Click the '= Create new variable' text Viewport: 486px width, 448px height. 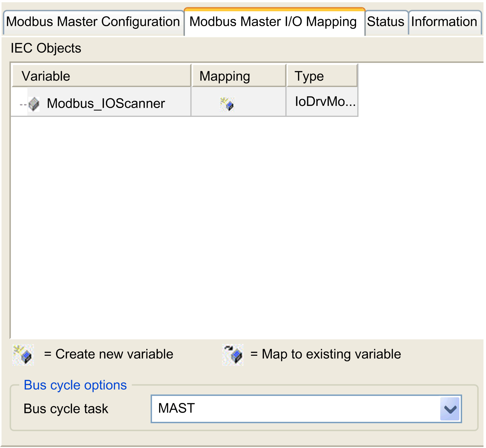109,354
